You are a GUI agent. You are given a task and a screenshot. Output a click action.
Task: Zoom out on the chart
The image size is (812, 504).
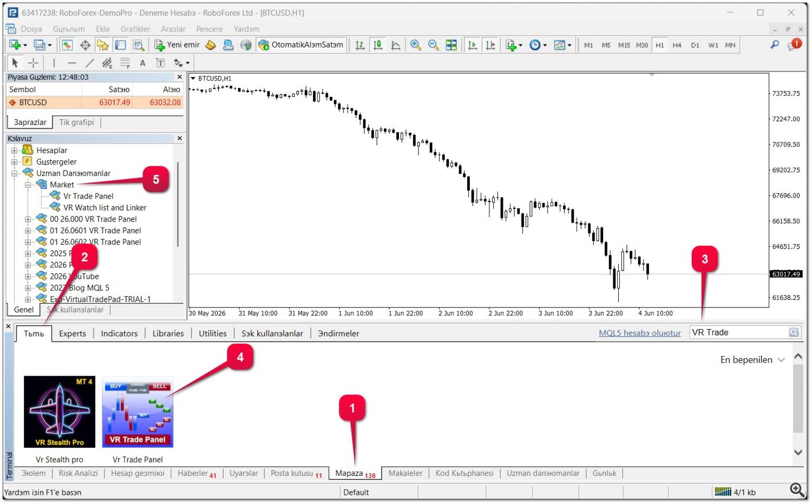[x=433, y=45]
